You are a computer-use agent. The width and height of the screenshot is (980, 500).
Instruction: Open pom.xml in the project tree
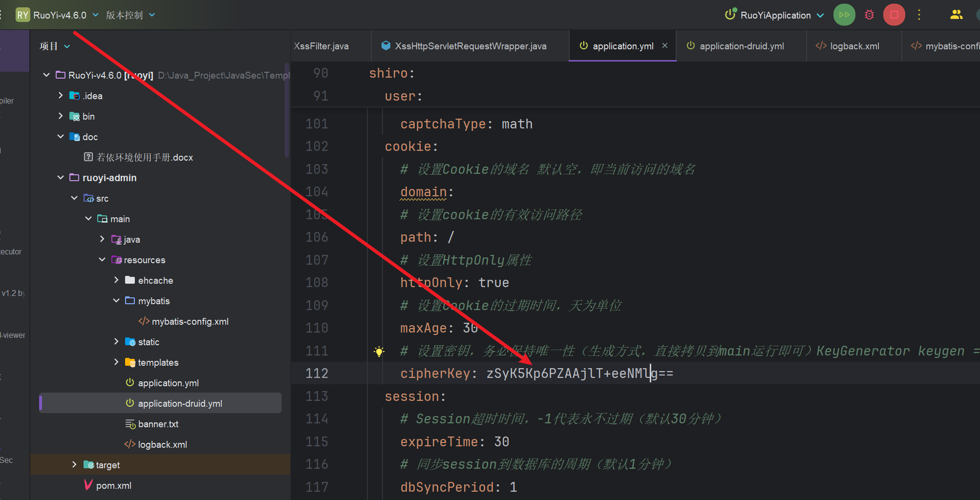[x=113, y=485]
